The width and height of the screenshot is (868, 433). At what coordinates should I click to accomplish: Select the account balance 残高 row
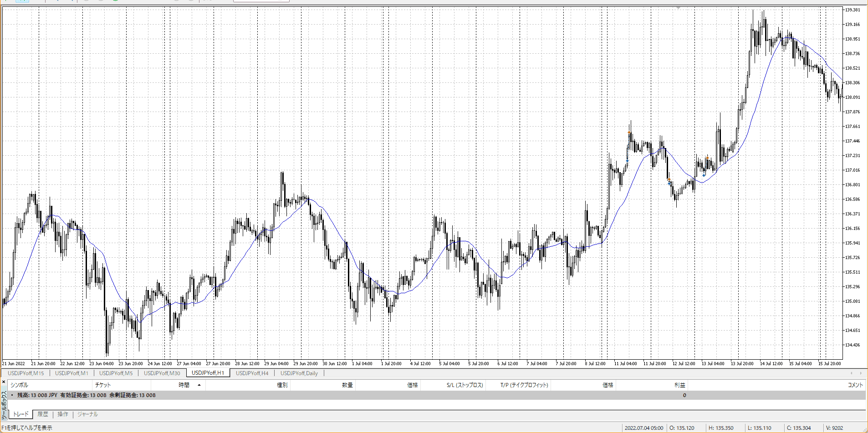coord(87,395)
